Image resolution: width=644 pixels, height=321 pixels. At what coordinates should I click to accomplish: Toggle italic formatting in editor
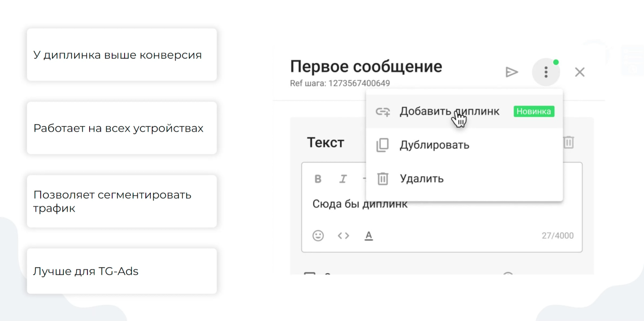343,179
